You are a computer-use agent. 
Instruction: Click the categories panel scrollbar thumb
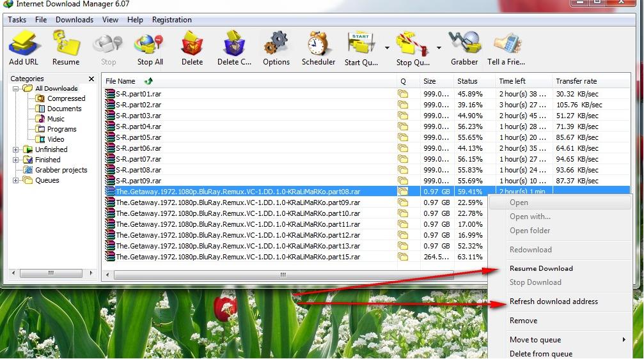(x=51, y=273)
